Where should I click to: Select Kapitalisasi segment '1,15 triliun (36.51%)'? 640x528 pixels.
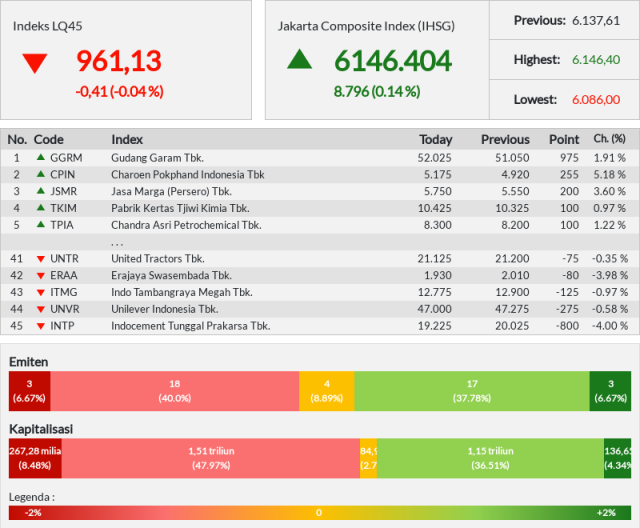coord(490,458)
